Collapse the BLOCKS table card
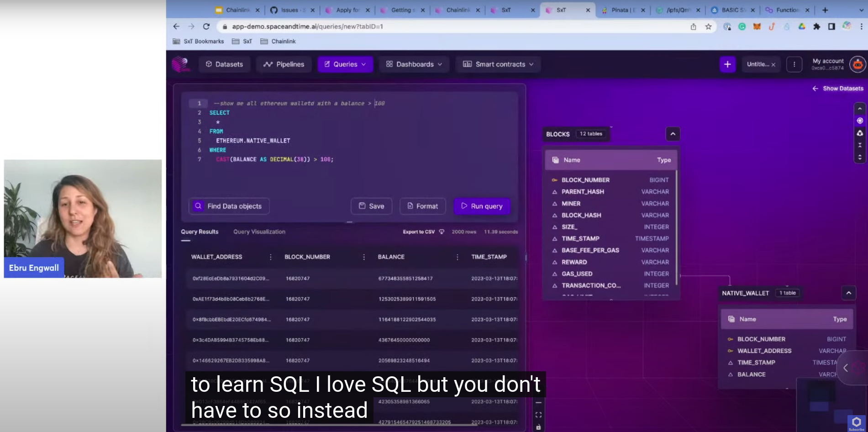 tap(673, 134)
